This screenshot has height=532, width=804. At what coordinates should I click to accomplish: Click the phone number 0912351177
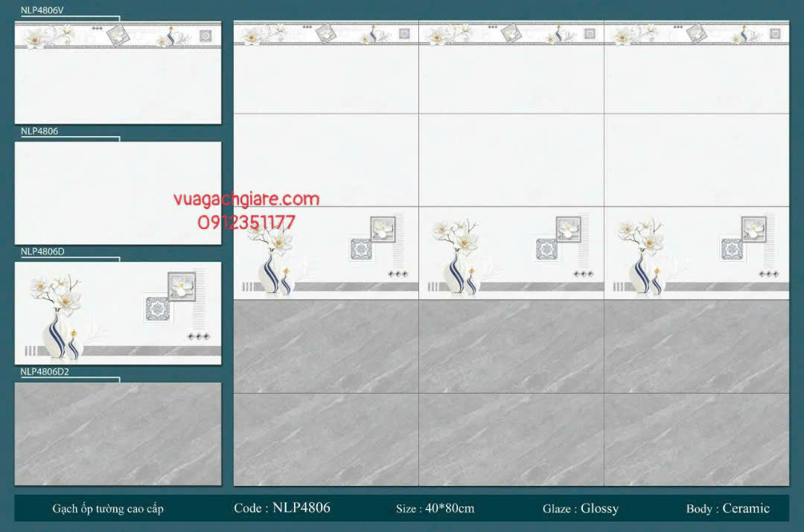tap(246, 222)
